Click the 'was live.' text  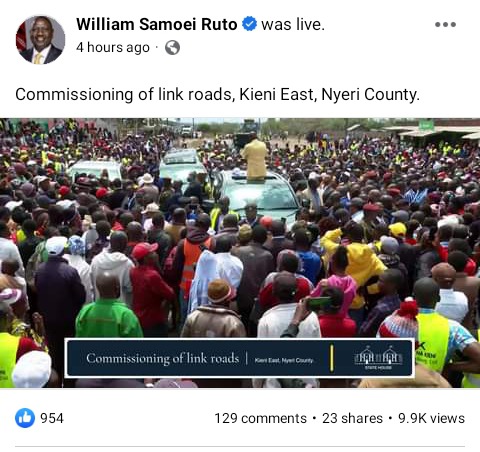tap(293, 24)
